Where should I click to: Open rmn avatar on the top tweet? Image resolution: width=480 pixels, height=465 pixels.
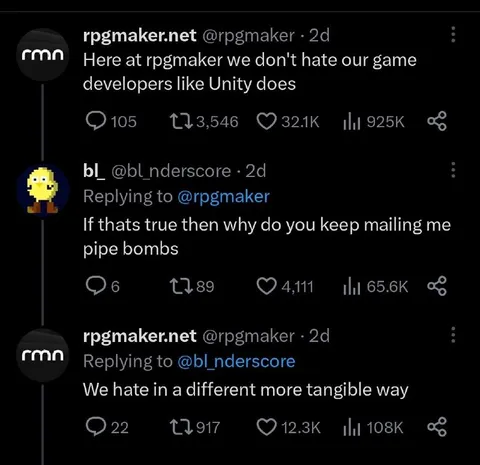pos(43,55)
